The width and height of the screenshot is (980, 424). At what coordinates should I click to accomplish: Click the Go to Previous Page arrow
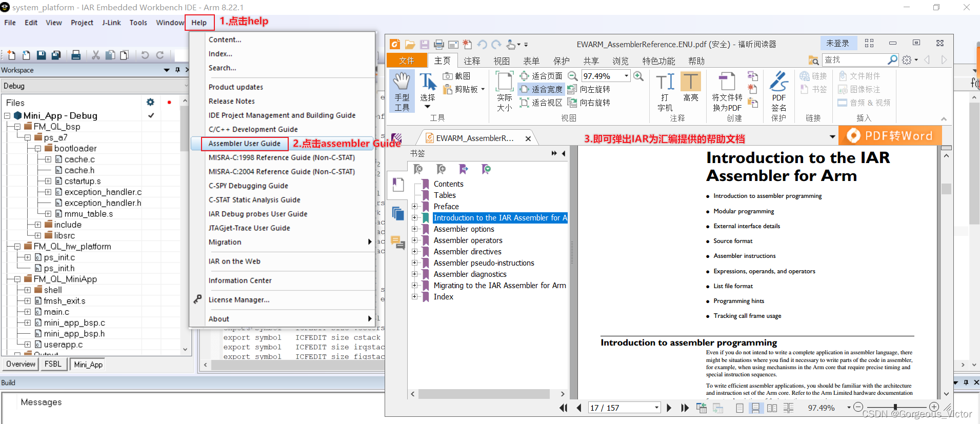(579, 408)
